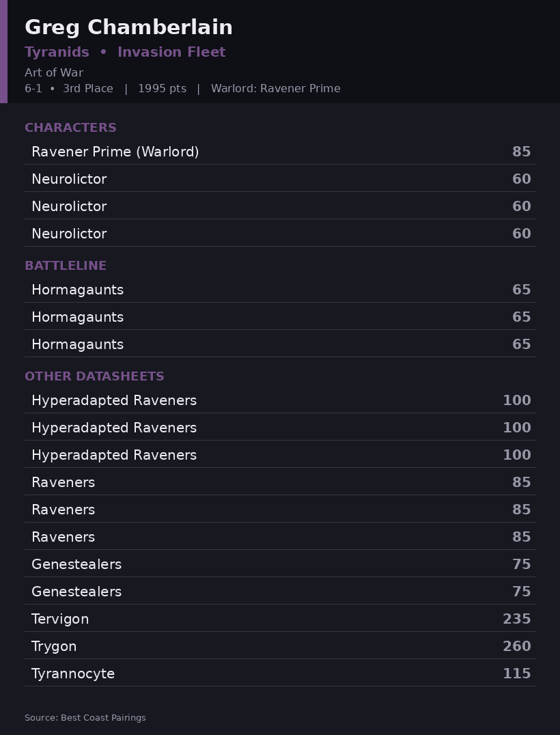Click the first Hormagaunts entry
Image resolution: width=560 pixels, height=735 pixels.
280,289
